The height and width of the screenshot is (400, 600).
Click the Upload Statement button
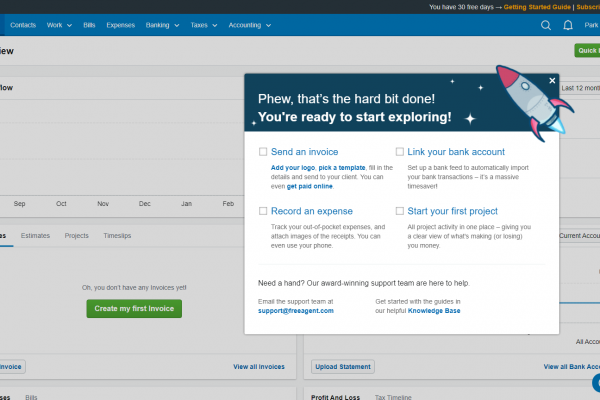[x=343, y=367]
